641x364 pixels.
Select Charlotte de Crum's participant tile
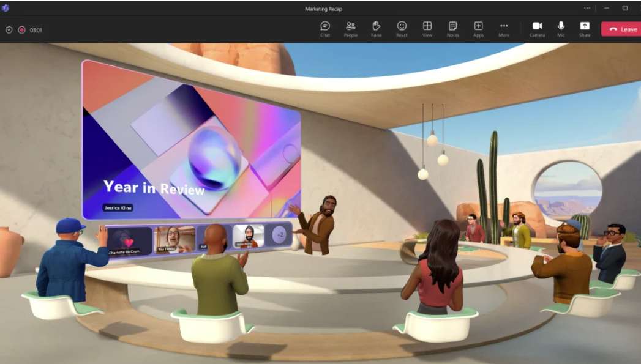(130, 240)
